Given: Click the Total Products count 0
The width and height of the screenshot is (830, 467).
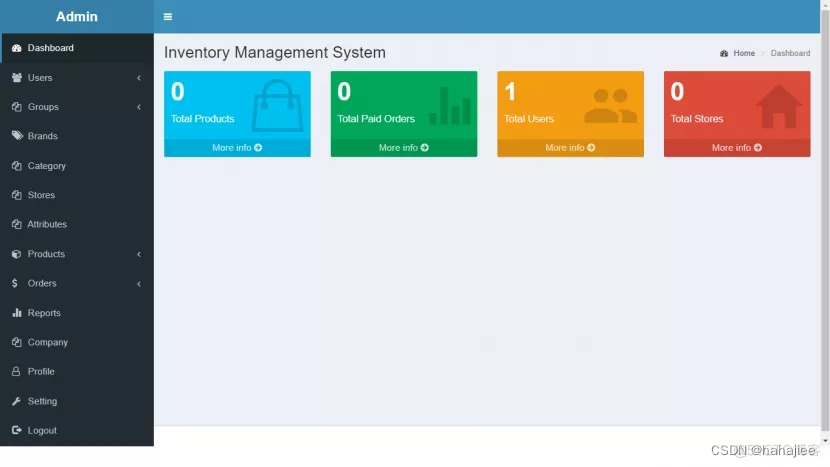Looking at the screenshot, I should pyautogui.click(x=178, y=92).
